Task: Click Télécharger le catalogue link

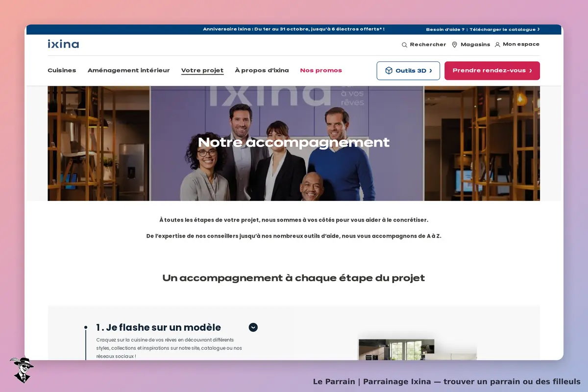Action: 505,29
